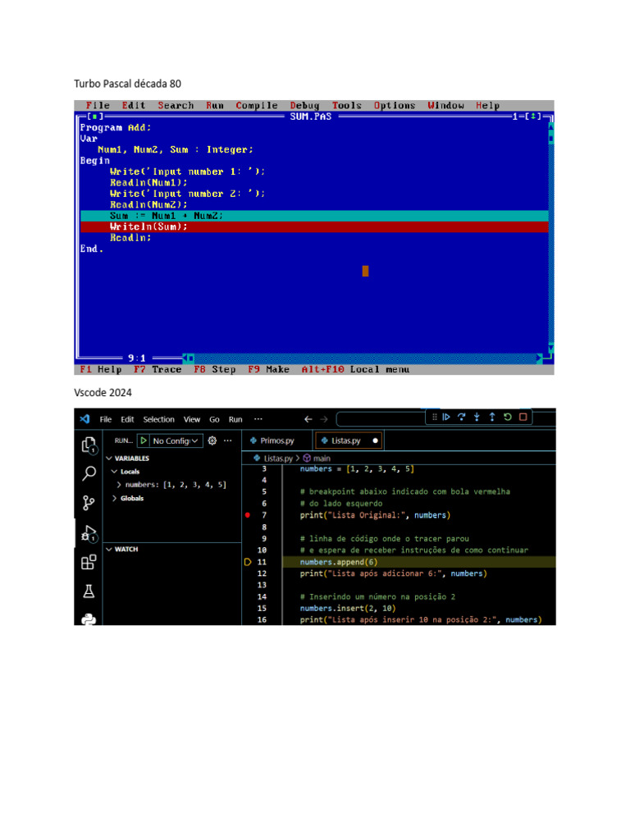Click the debug toolbar drag handle
Screen dimensions: 630x840
[435, 417]
